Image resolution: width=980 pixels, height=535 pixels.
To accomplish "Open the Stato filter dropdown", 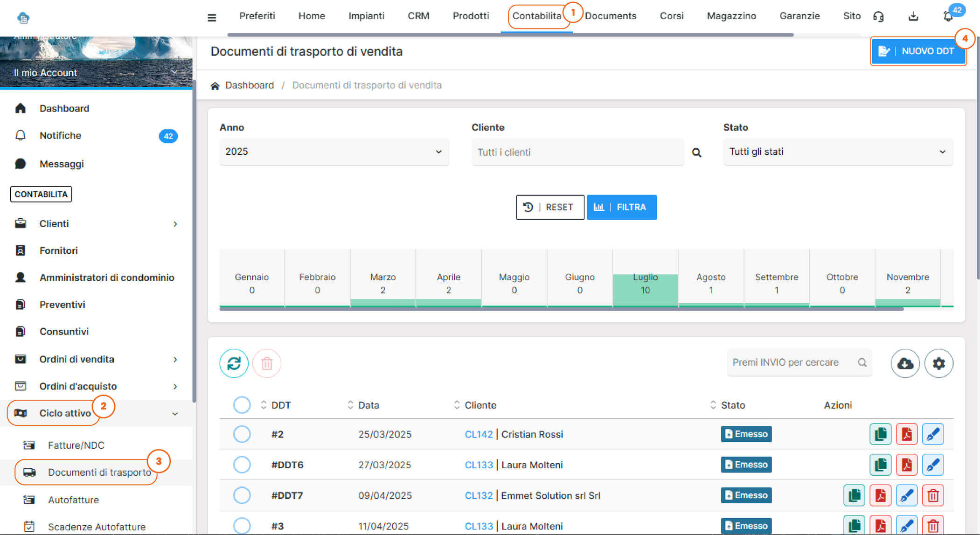I will click(837, 152).
